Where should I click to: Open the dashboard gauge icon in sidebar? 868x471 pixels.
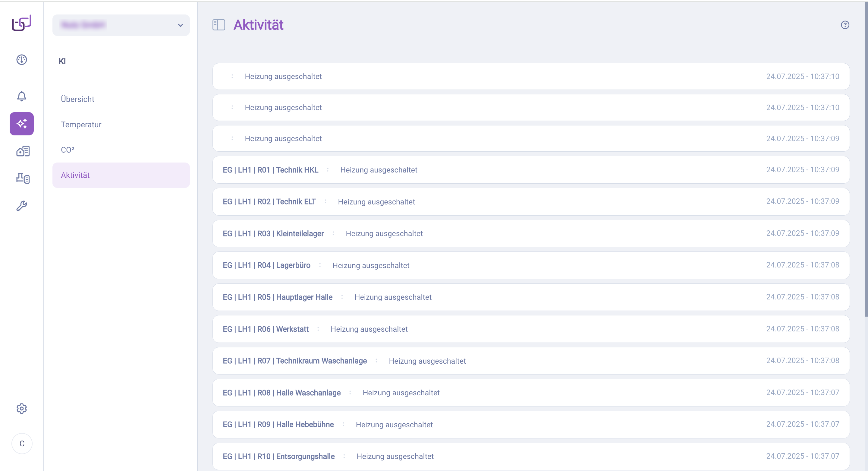click(x=22, y=60)
